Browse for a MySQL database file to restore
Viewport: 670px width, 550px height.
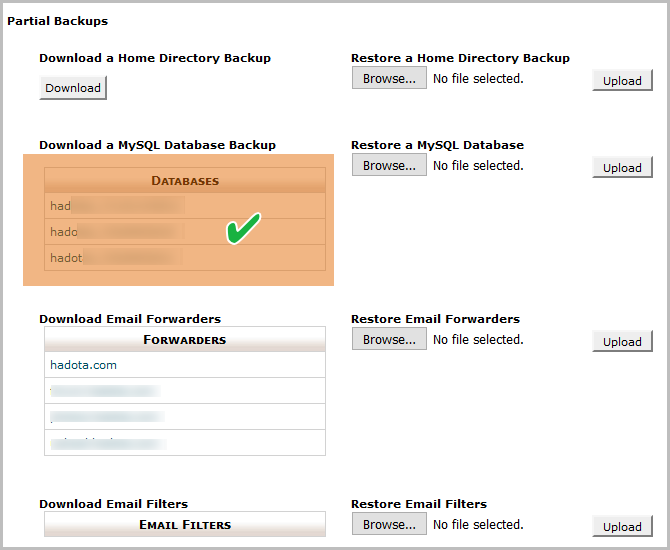point(388,165)
